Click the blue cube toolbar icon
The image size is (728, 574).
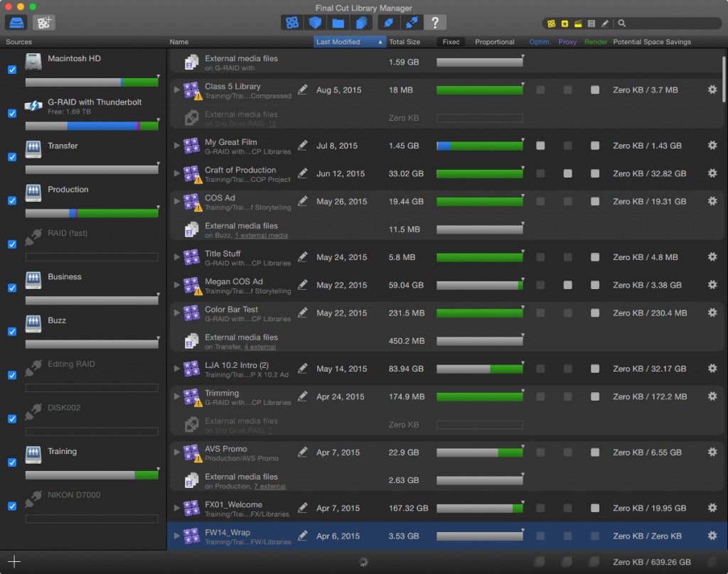(315, 22)
